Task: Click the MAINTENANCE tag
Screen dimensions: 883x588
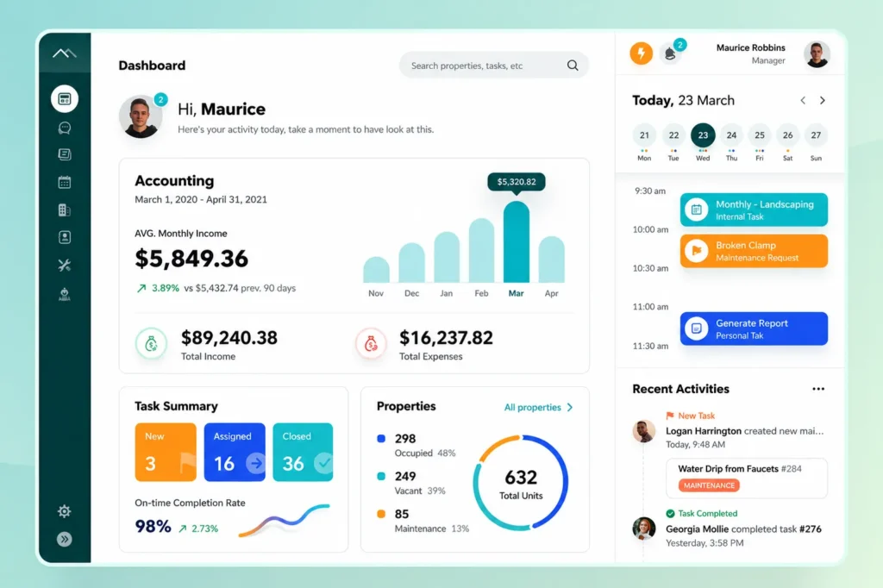Action: (709, 485)
